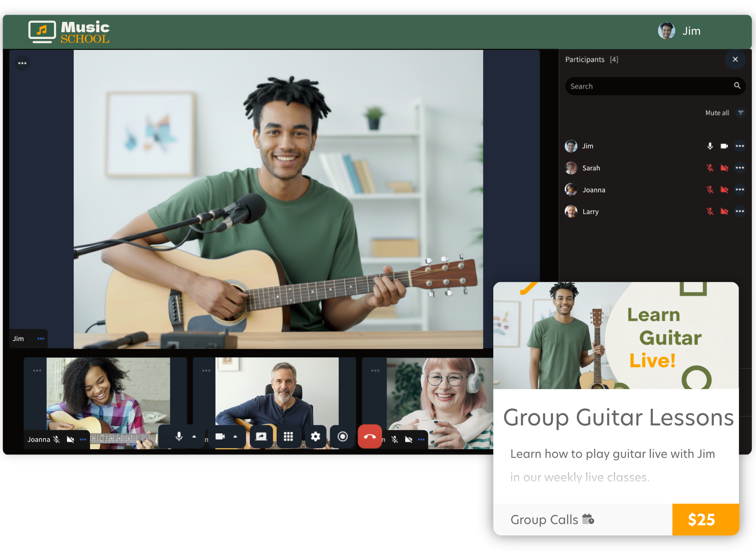Open the call settings gear icon
Viewport: 756px width, 560px height.
[316, 436]
